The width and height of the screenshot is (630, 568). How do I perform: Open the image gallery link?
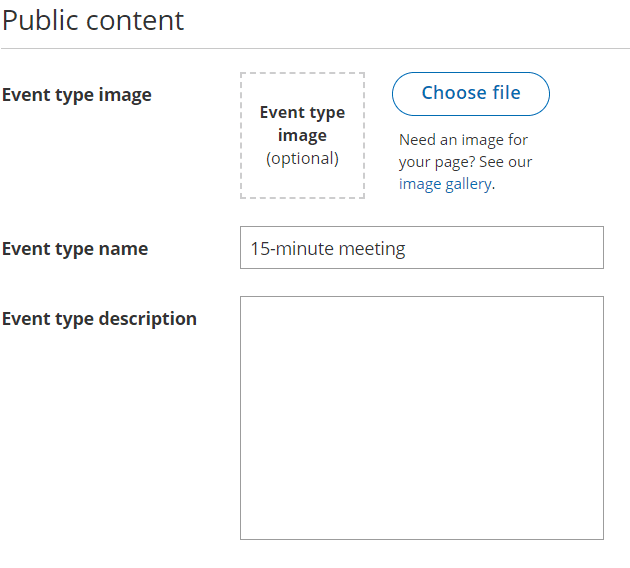[445, 184]
